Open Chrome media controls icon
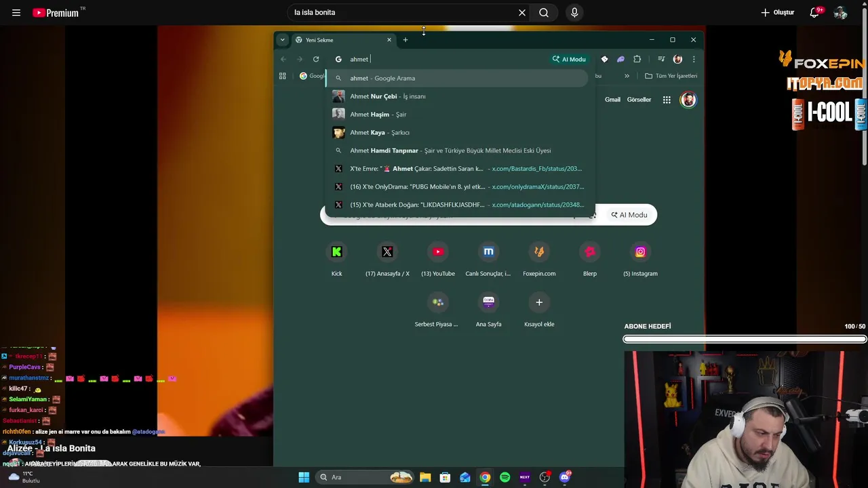The width and height of the screenshot is (868, 488). [x=661, y=59]
